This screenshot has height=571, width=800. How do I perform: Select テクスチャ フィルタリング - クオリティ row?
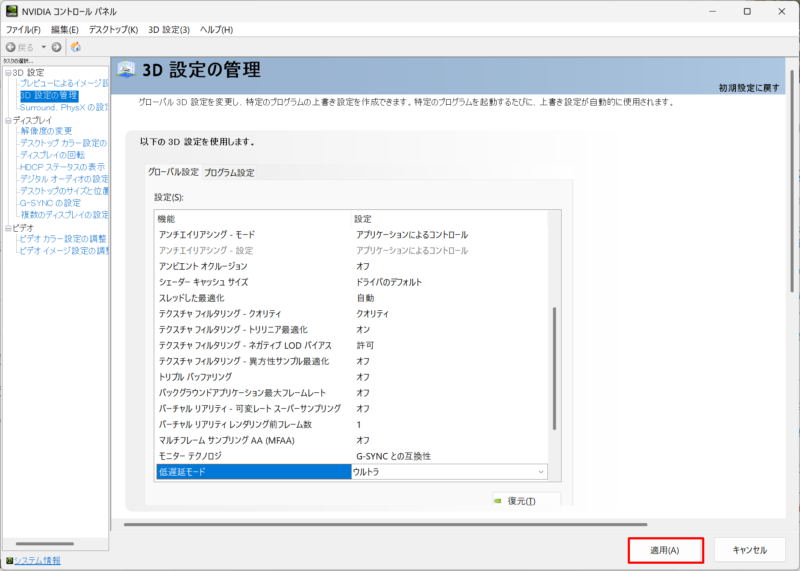352,314
